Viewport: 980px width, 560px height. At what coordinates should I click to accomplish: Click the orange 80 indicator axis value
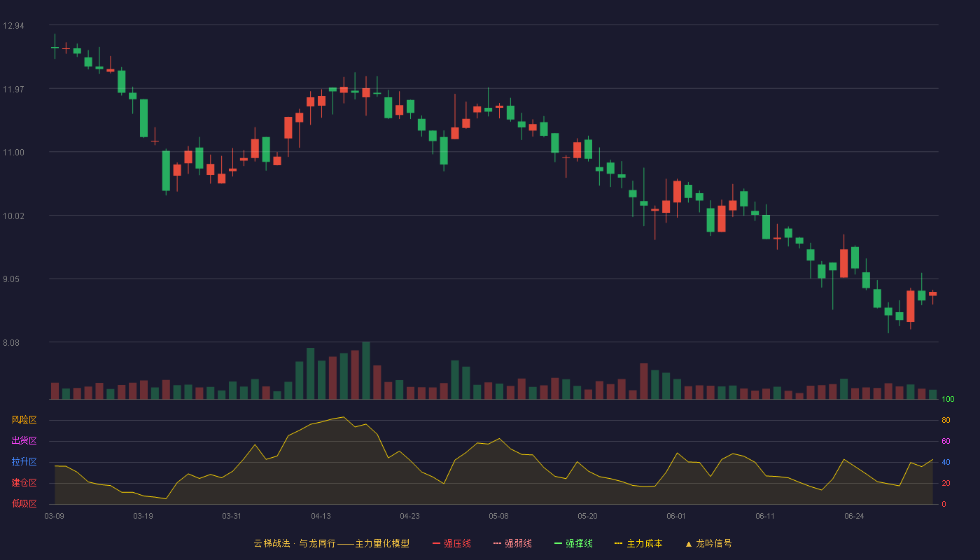[x=946, y=420]
